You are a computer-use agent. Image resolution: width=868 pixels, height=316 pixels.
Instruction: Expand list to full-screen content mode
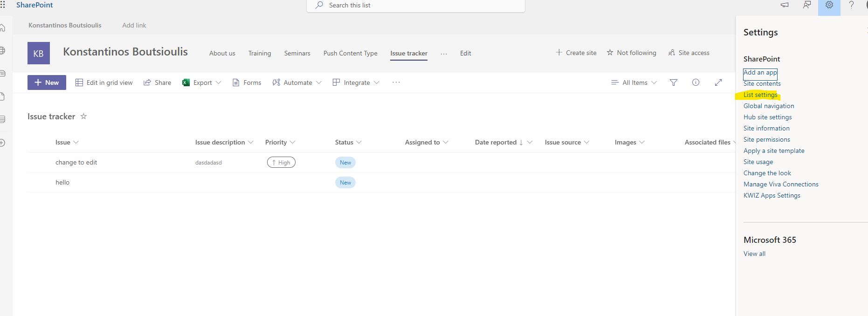(x=718, y=82)
